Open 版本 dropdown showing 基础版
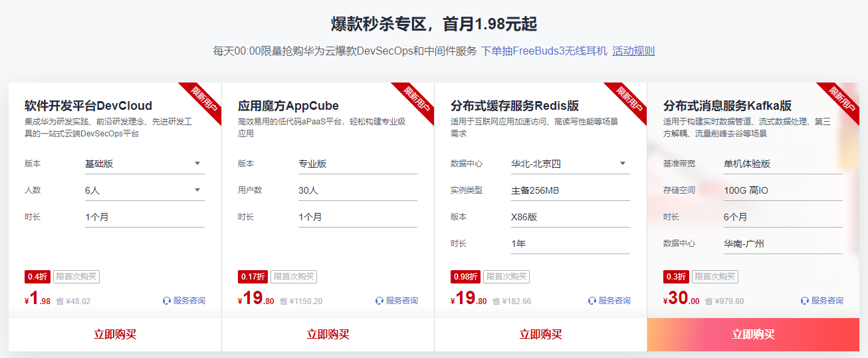Screen dimensions: 868x358 [145, 164]
